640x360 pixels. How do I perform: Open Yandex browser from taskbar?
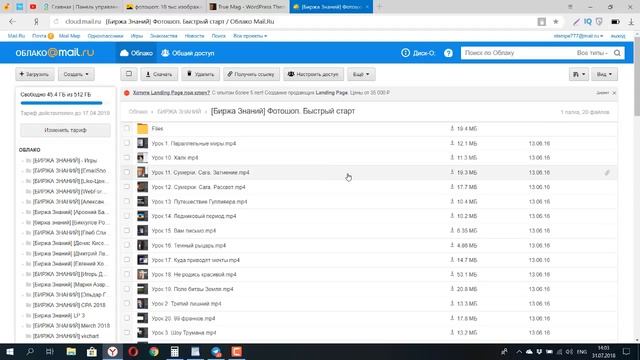[112, 351]
